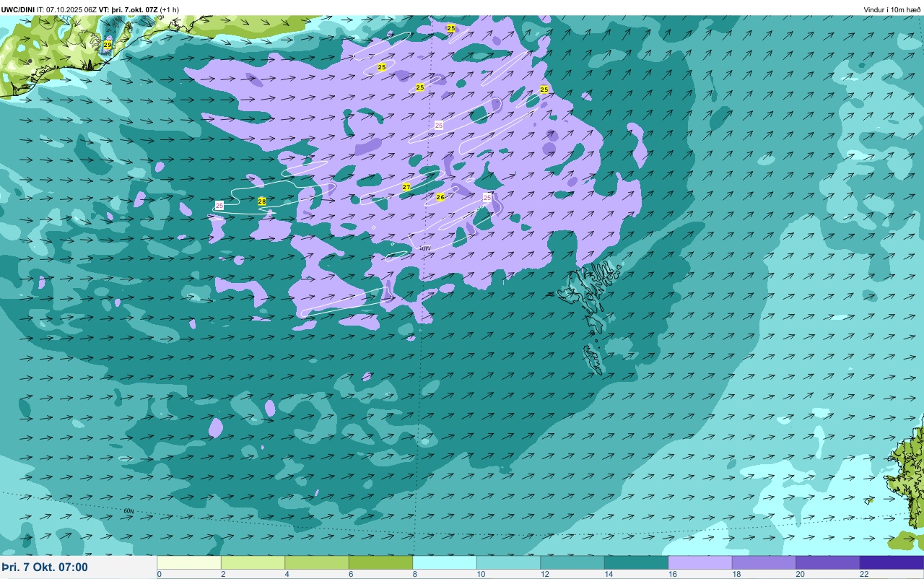Select the 16–18 lavender legend swatch
The height and width of the screenshot is (579, 924).
(x=700, y=562)
